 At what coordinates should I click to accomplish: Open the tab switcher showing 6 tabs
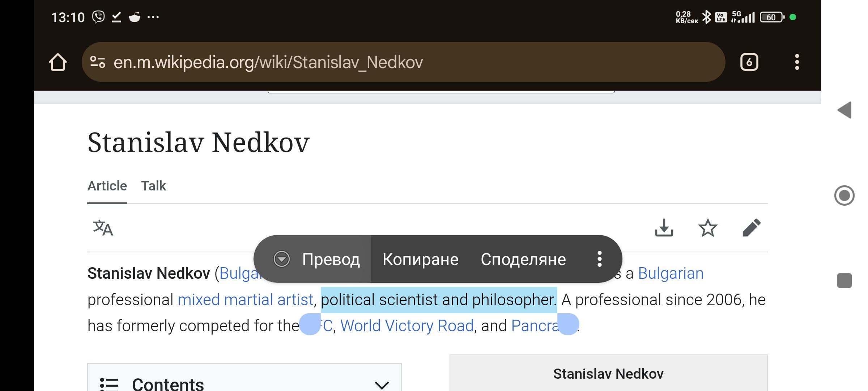click(749, 62)
